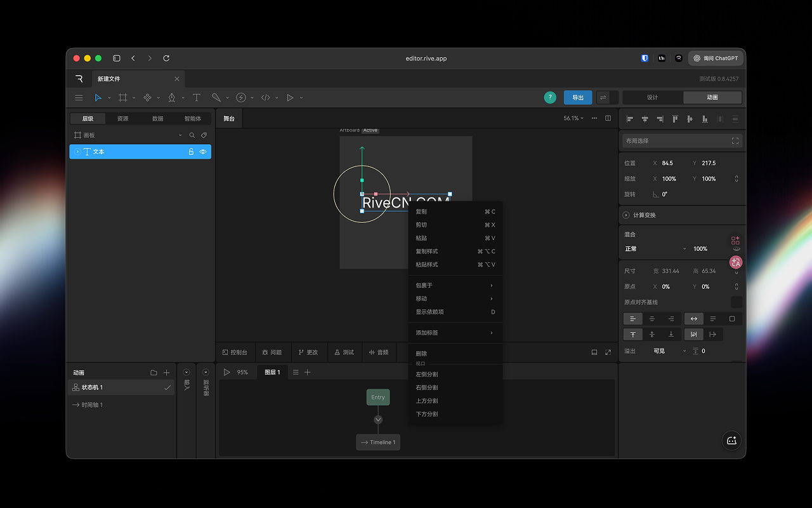
Task: Select 删除 in the context menu
Action: (421, 354)
